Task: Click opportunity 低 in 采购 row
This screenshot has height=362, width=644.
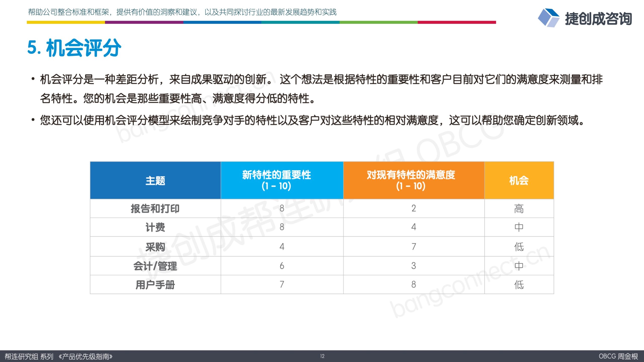Action: (x=519, y=247)
